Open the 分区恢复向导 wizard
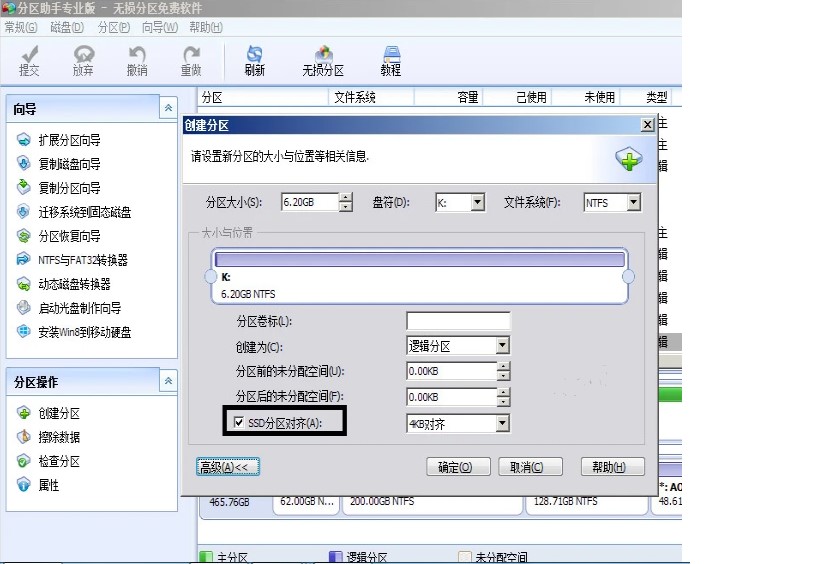Image resolution: width=819 pixels, height=564 pixels. (x=59, y=236)
